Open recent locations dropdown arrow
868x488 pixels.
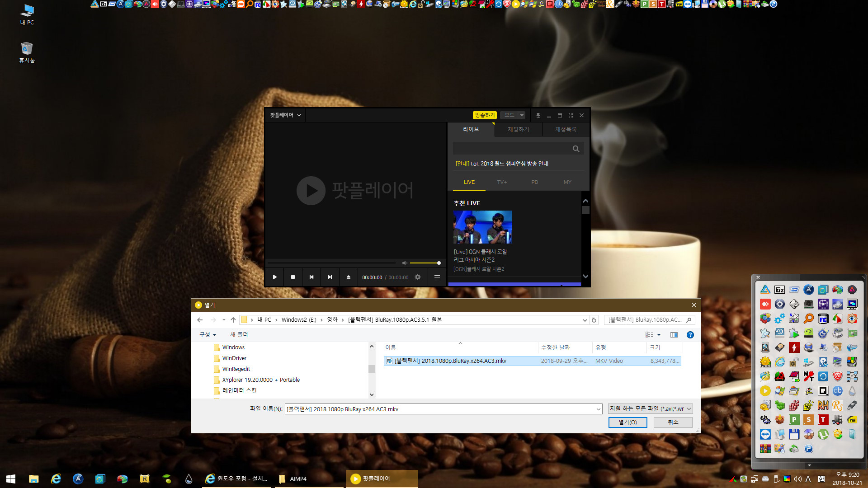224,320
